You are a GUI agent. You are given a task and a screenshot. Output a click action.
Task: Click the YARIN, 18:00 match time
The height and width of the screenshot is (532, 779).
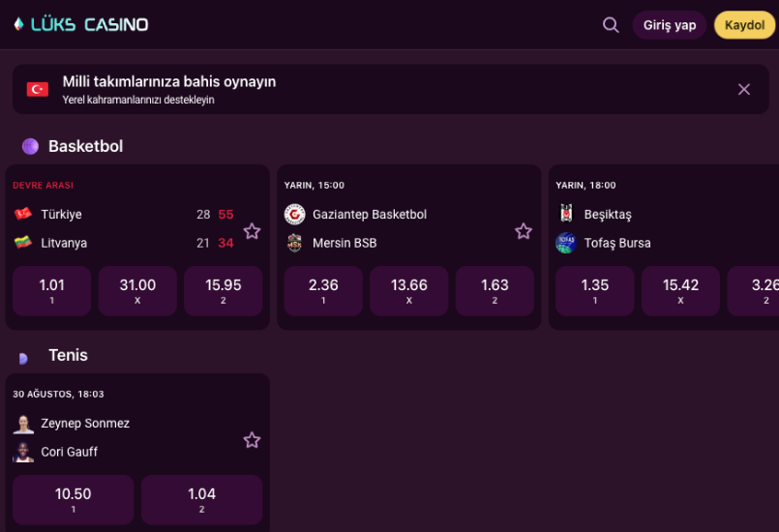(x=585, y=186)
